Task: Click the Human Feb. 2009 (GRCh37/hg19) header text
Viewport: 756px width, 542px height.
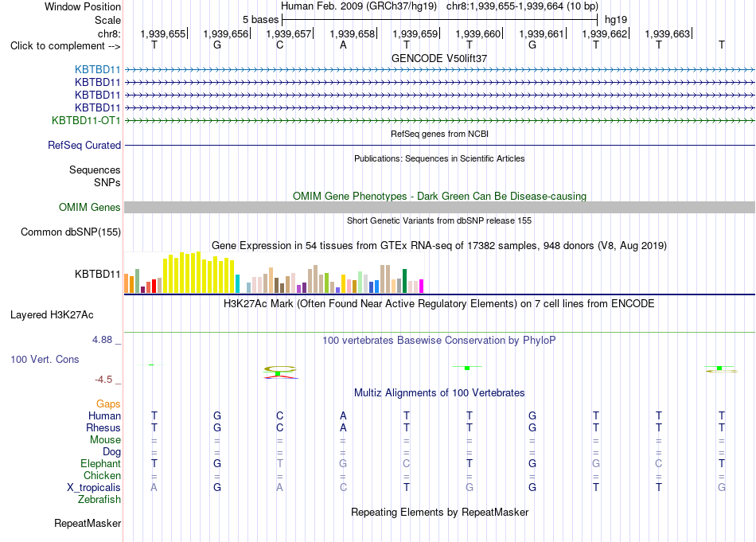Action: (x=359, y=6)
